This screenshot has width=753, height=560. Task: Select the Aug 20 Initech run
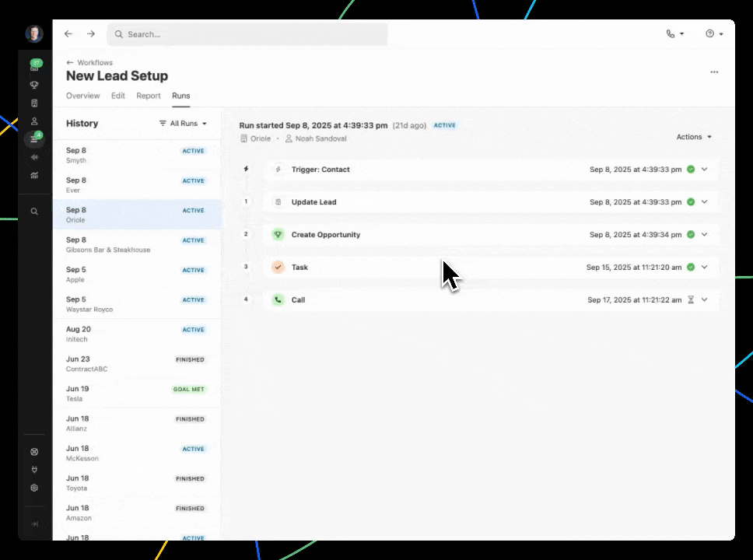click(137, 334)
